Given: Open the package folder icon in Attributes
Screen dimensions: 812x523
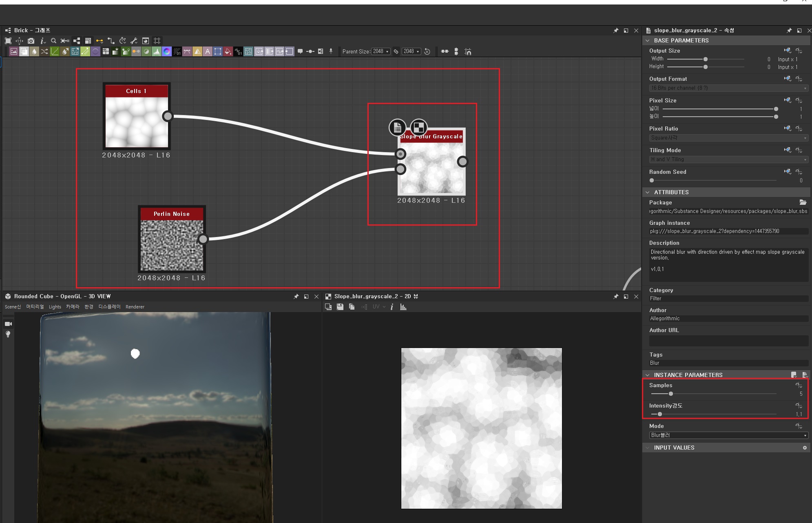Looking at the screenshot, I should pyautogui.click(x=803, y=202).
